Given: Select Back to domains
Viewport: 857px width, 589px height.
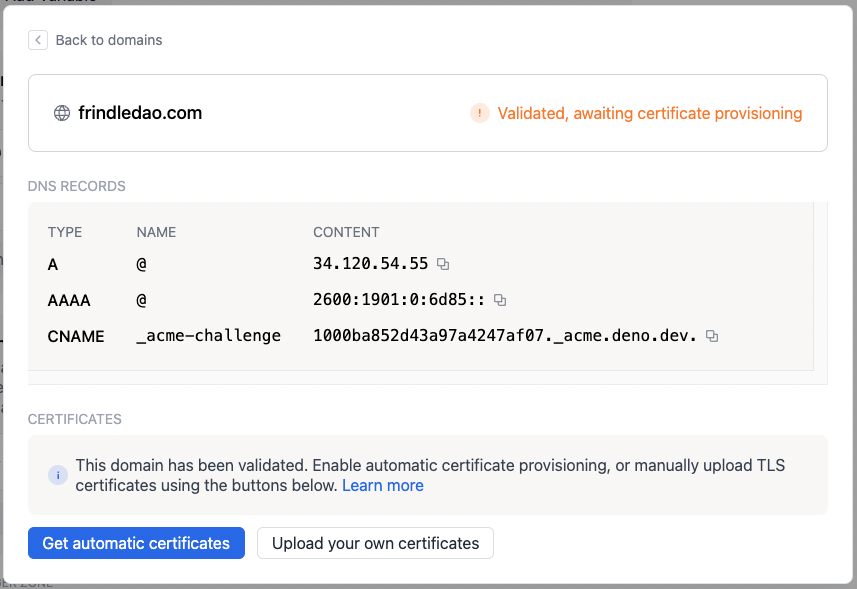Looking at the screenshot, I should coord(110,40).
